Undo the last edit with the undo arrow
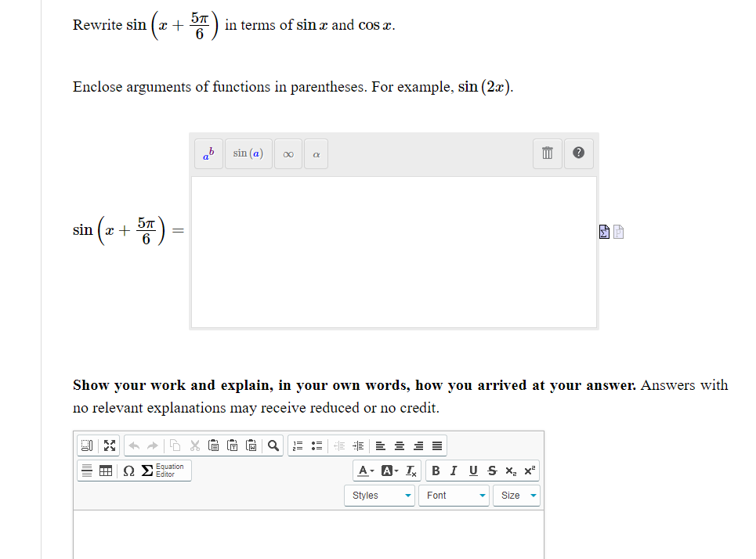The height and width of the screenshot is (559, 756). pyautogui.click(x=133, y=445)
